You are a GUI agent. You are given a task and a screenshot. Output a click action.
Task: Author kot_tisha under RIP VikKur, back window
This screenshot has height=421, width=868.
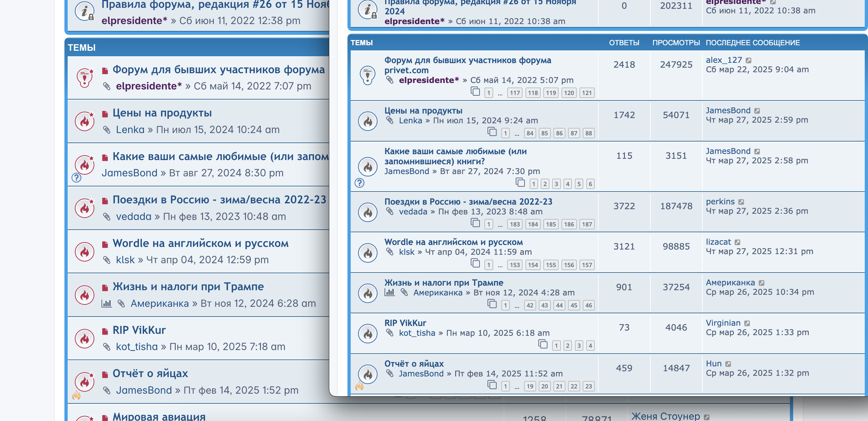click(137, 346)
